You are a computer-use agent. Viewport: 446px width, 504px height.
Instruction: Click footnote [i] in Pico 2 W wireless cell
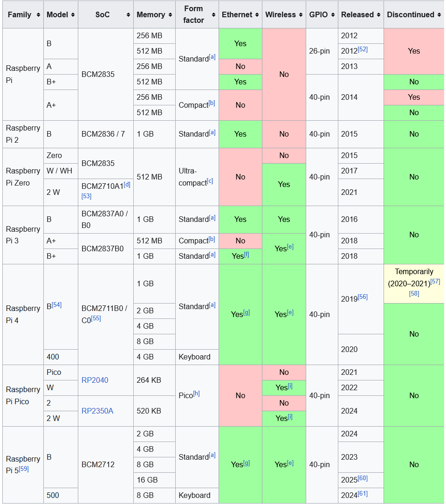click(x=290, y=416)
